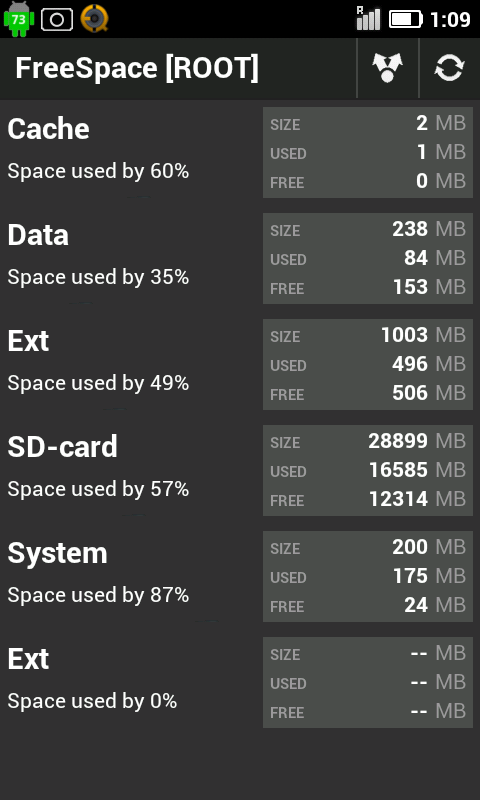
Task: Tap the FreeSpace [ROOT] title
Action: click(x=137, y=68)
